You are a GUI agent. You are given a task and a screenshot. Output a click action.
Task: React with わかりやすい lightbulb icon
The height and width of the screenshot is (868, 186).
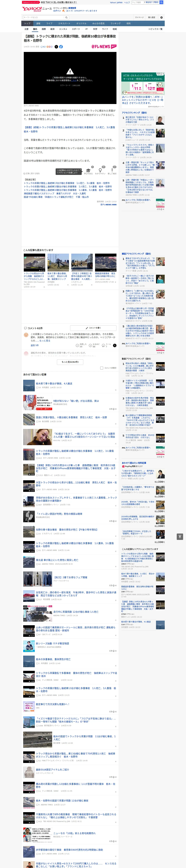click(x=100, y=171)
